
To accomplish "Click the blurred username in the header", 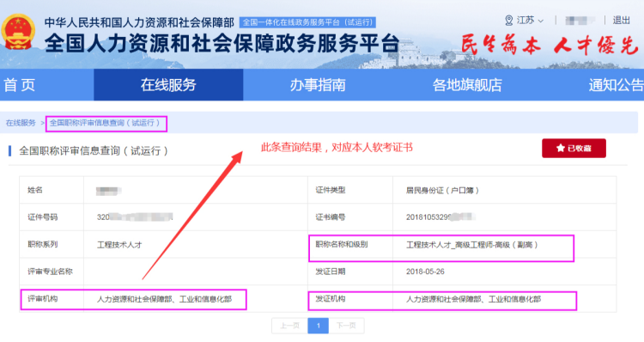I will pos(580,20).
